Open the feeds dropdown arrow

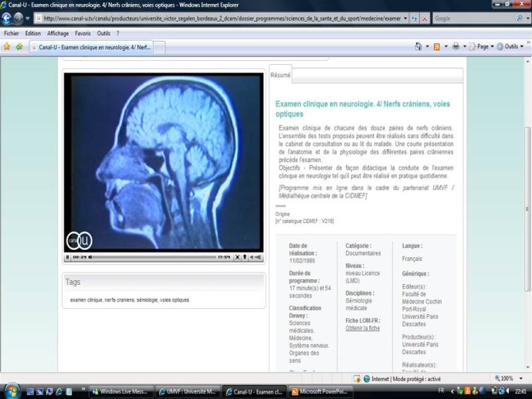446,46
